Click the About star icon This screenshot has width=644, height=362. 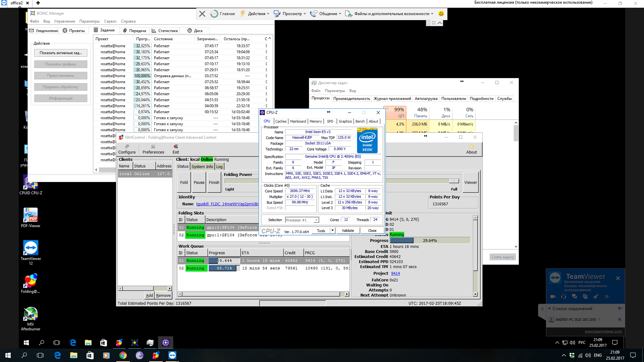tap(471, 147)
